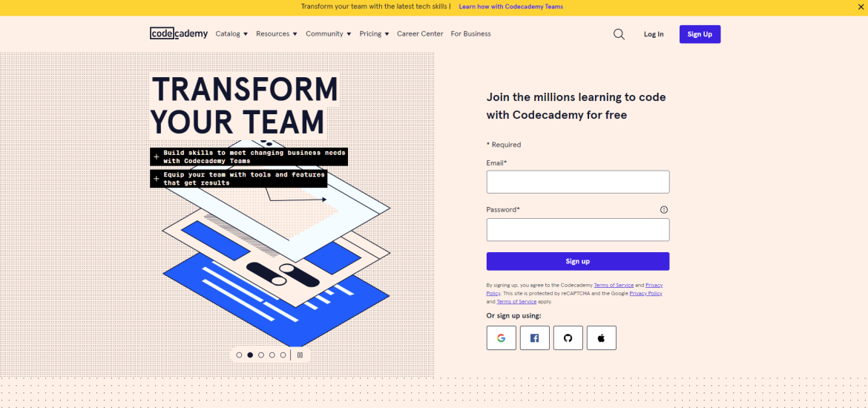
Task: Click Build skills to meet changing business needs
Action: click(x=249, y=157)
